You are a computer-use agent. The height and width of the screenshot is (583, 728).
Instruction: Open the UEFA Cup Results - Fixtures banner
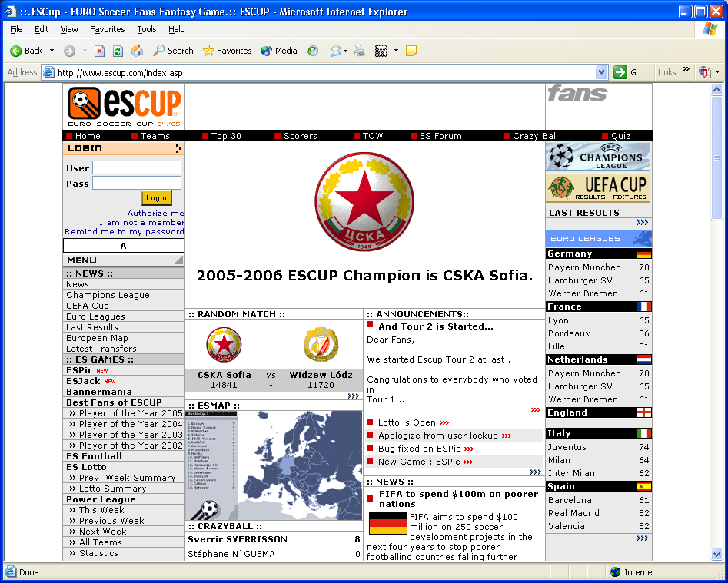pos(598,188)
